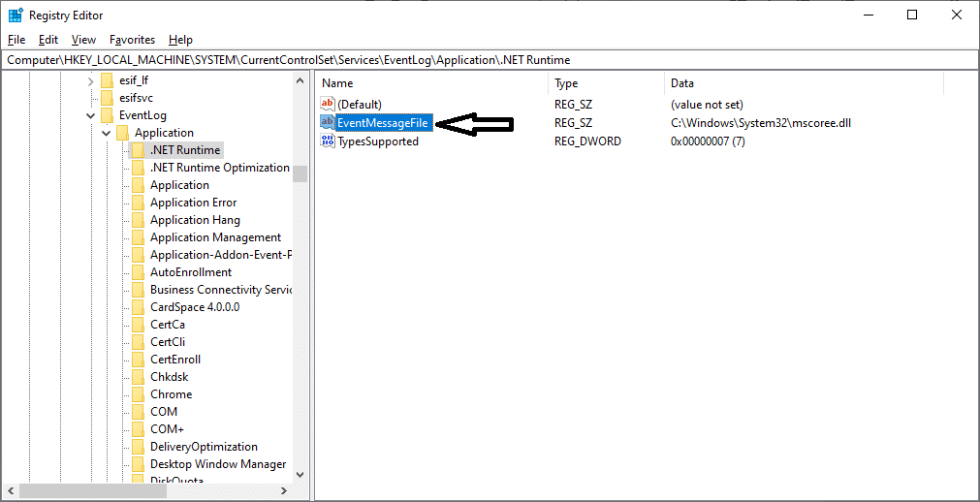Select the Desktop Window Manager key
The width and height of the screenshot is (980, 502).
[218, 464]
